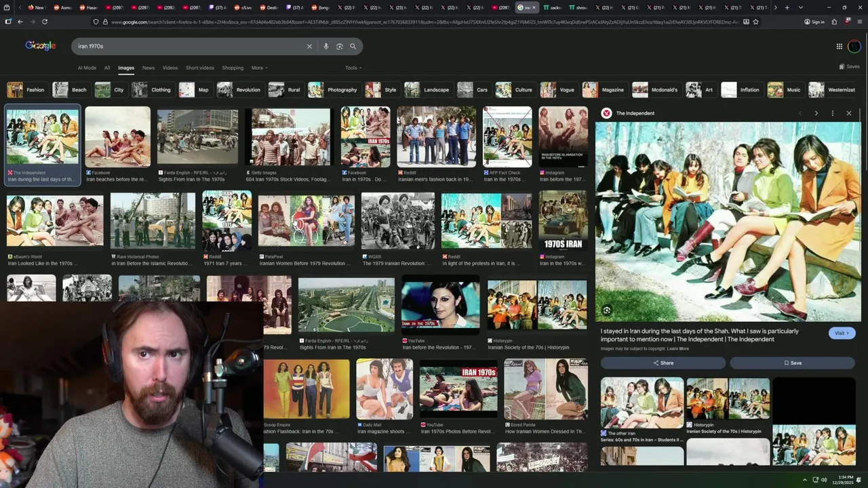Click the Save button in preview

point(792,363)
